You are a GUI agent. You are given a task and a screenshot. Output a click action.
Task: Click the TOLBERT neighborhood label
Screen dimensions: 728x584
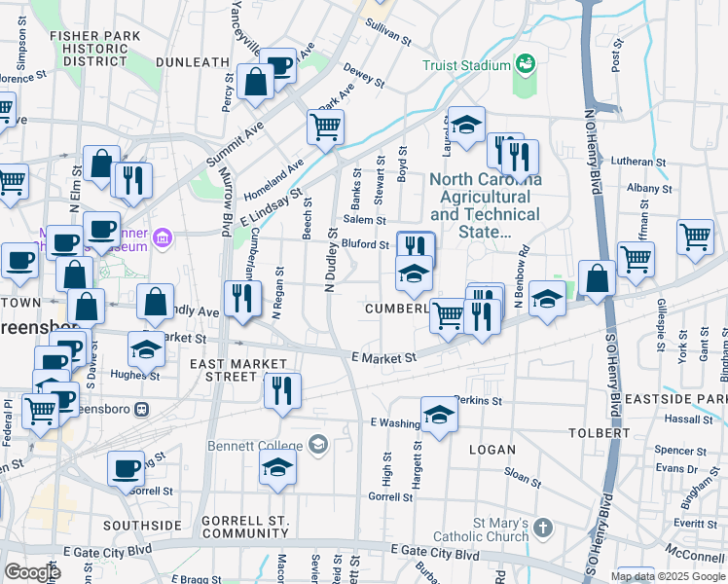click(600, 433)
